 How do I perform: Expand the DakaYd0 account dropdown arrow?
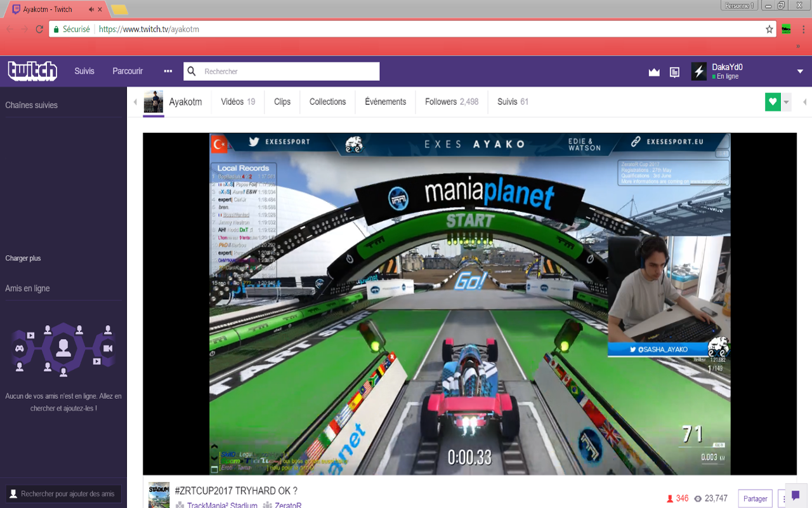point(800,72)
